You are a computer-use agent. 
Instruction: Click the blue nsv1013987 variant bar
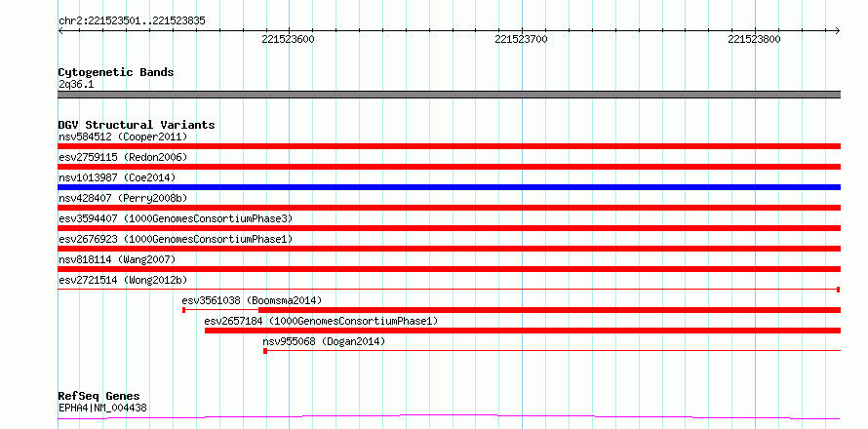pos(450,187)
